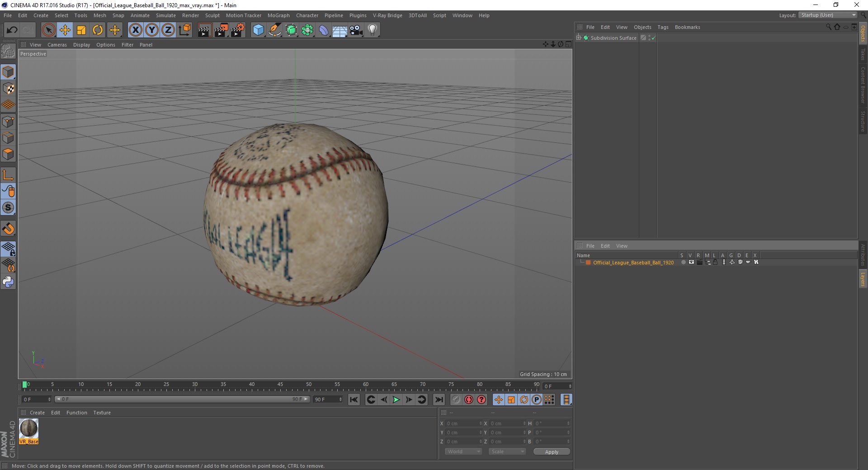Switch to Polygons mode
Image resolution: width=868 pixels, height=470 pixels.
click(8, 154)
